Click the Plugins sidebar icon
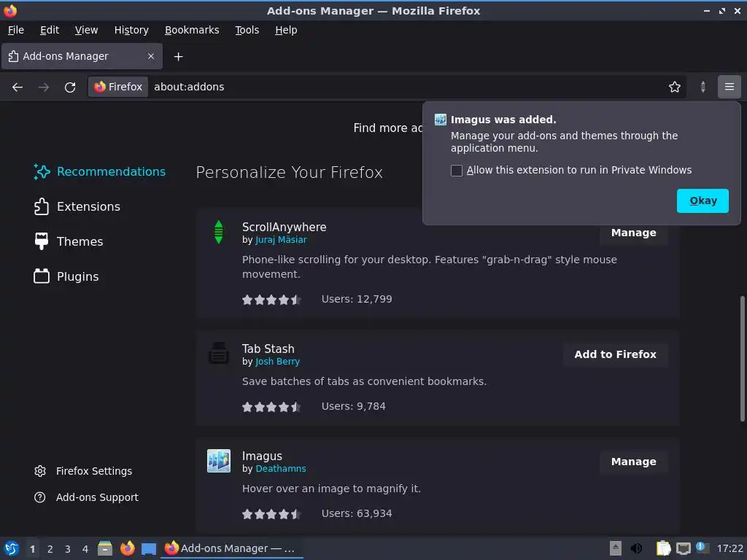This screenshot has width=747, height=560. pyautogui.click(x=42, y=276)
